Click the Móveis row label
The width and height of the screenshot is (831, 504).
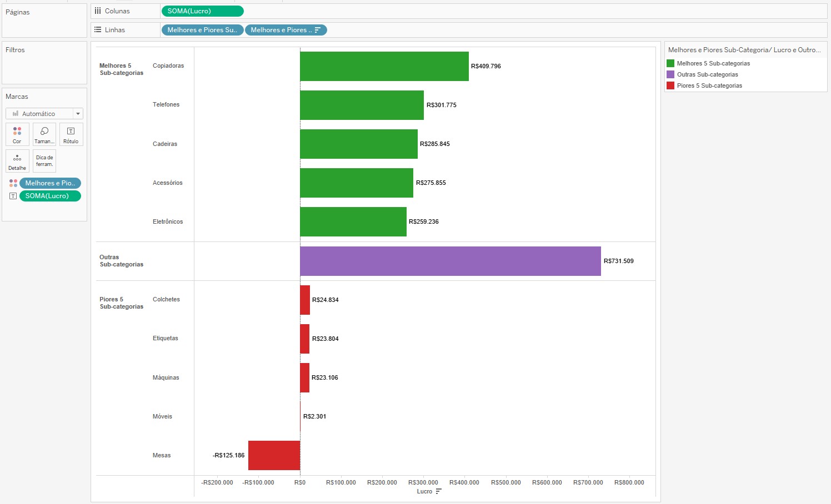click(163, 417)
